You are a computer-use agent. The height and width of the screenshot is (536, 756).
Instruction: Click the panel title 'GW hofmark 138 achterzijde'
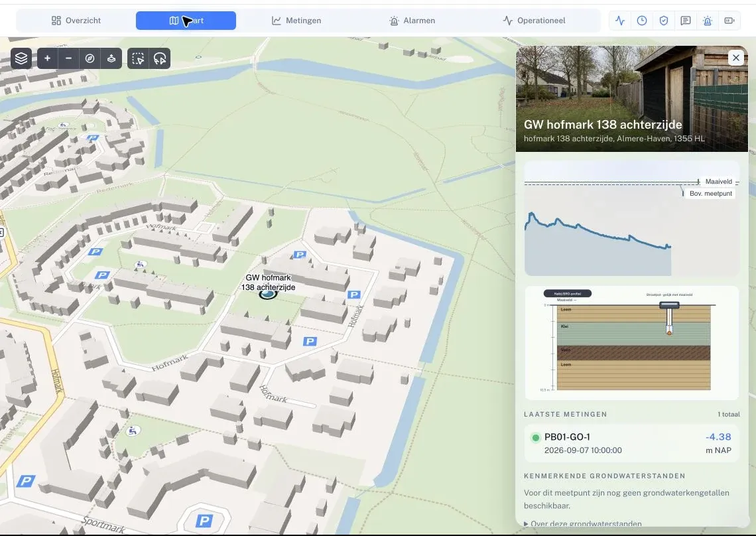[603, 125]
